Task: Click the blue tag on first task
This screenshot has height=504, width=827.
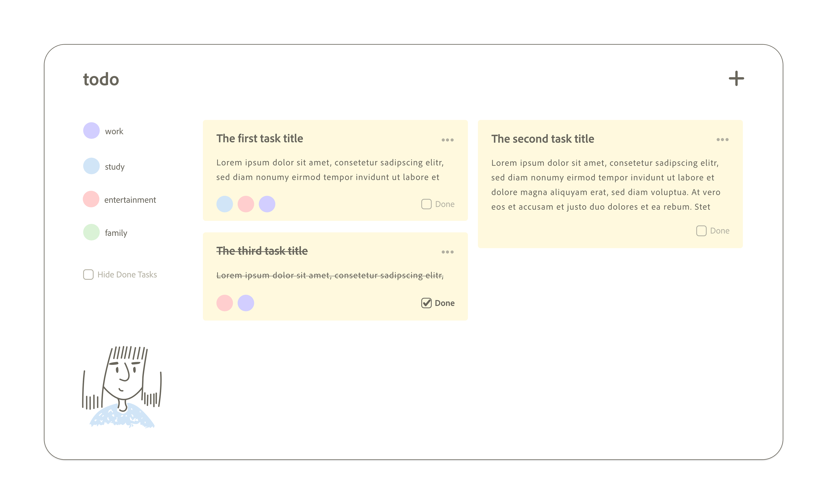Action: (x=225, y=204)
